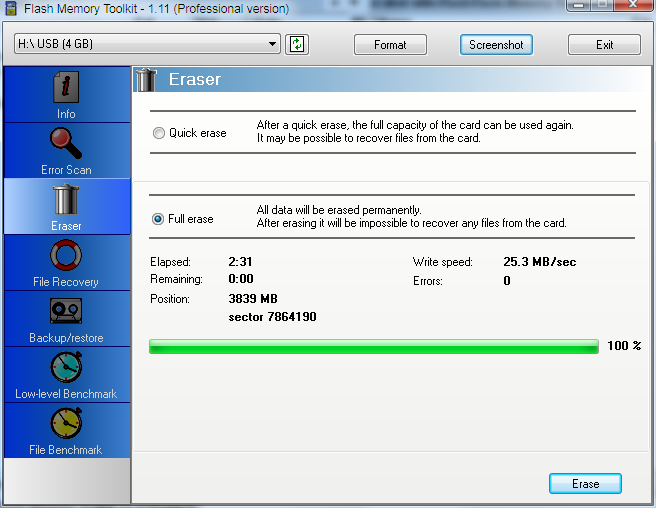Switch to the File Benchmark tab label
The image size is (656, 508).
coord(66,450)
